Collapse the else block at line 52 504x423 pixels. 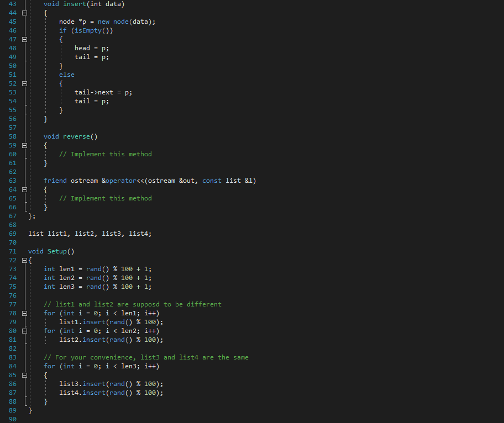coord(24,83)
